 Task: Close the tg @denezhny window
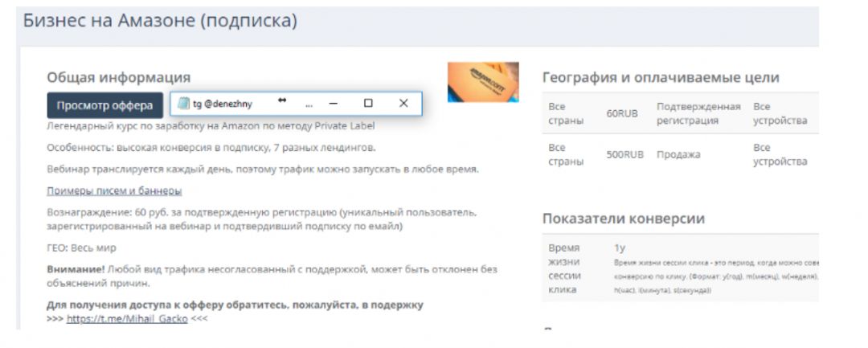point(403,104)
